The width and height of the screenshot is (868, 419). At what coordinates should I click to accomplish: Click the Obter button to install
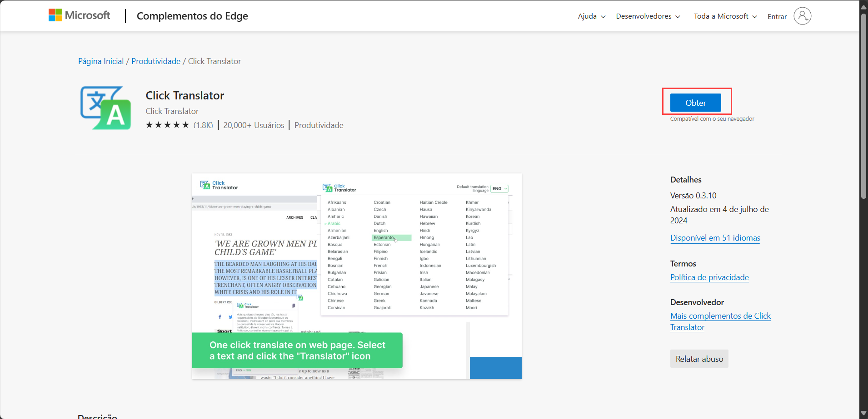pos(695,103)
